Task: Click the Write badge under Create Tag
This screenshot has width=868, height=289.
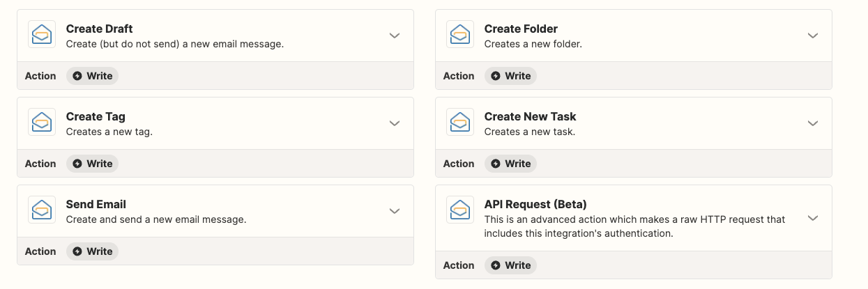Action: point(92,164)
